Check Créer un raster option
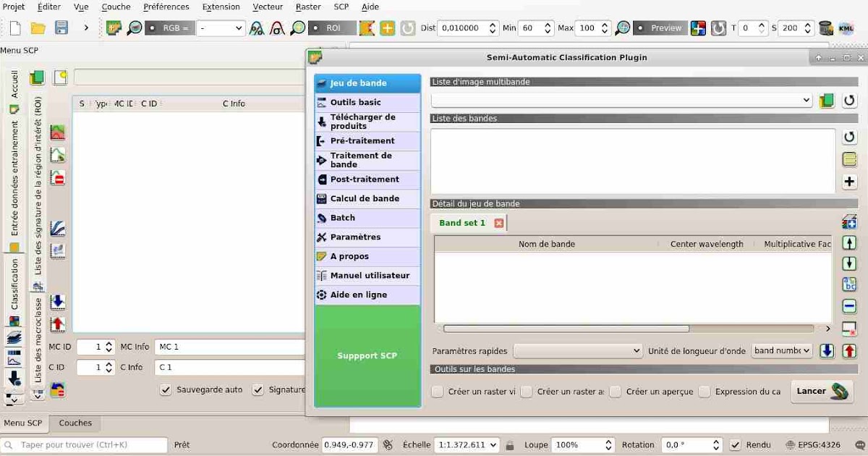Image resolution: width=868 pixels, height=456 pixels. [x=527, y=392]
